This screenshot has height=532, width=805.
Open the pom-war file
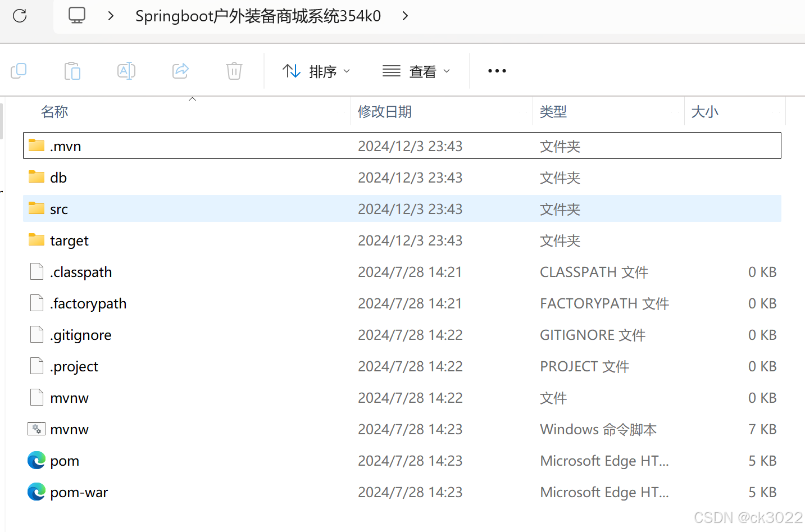click(79, 492)
